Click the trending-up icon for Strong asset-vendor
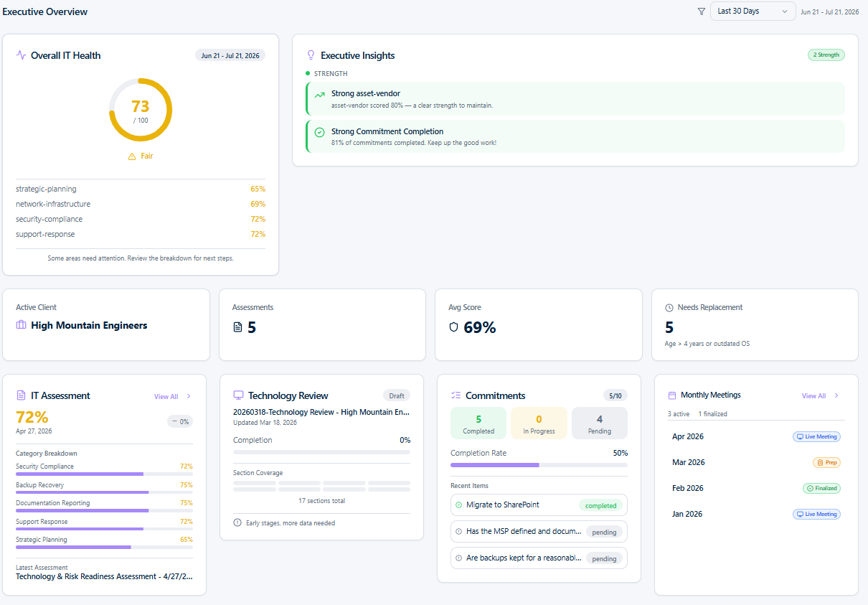This screenshot has width=868, height=605. (x=320, y=95)
